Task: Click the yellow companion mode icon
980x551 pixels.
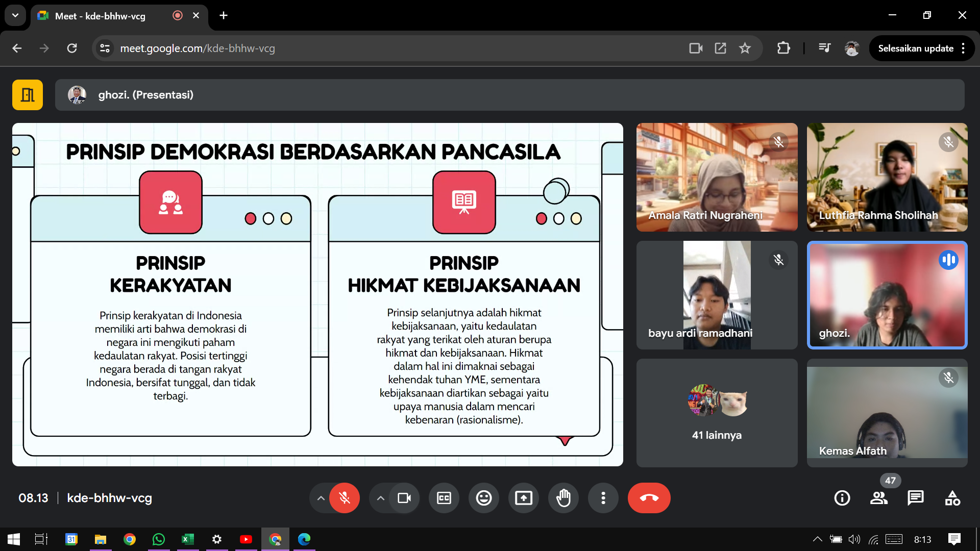Action: [x=28, y=95]
